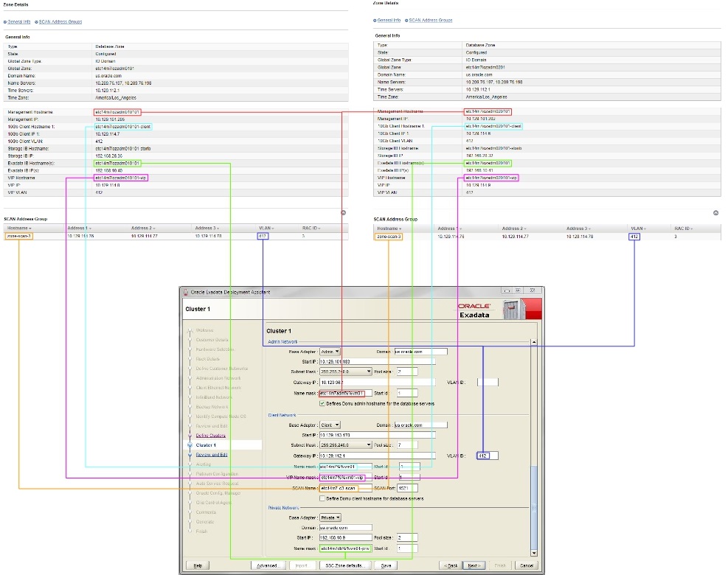This screenshot has height=575, width=728.
Task: Click the Help button
Action: tap(198, 565)
